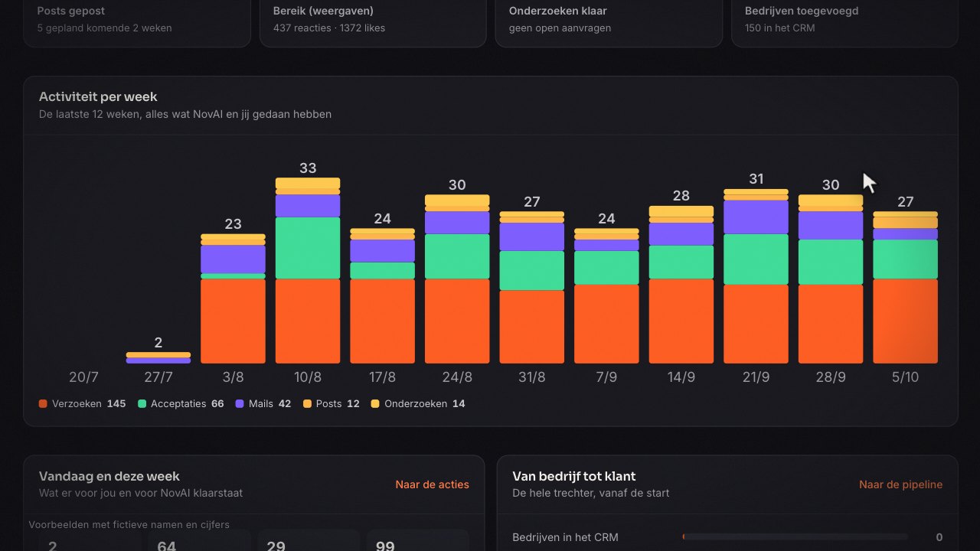Image resolution: width=980 pixels, height=551 pixels.
Task: Click the 437 reacties · 1372 likes text
Action: tap(329, 28)
